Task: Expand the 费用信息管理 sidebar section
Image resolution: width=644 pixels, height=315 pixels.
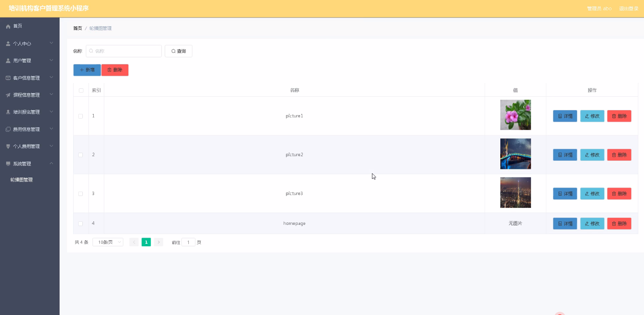Action: click(26, 129)
